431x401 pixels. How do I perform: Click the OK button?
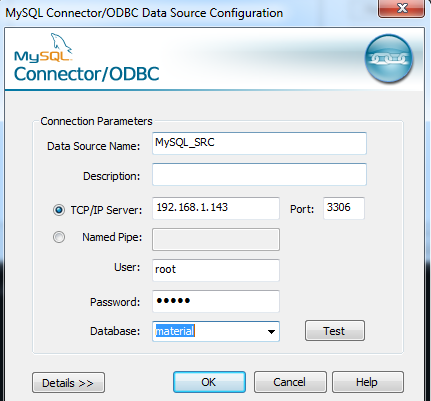coord(209,382)
